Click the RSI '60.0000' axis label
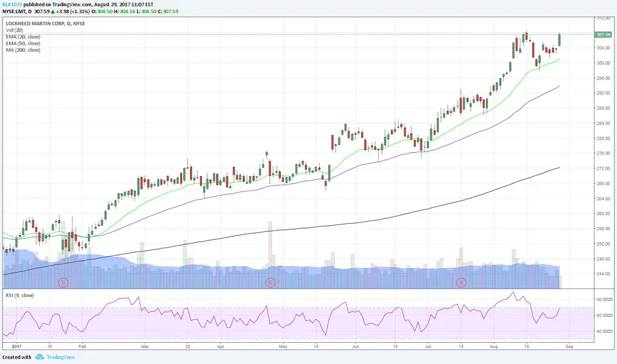 pyautogui.click(x=604, y=316)
